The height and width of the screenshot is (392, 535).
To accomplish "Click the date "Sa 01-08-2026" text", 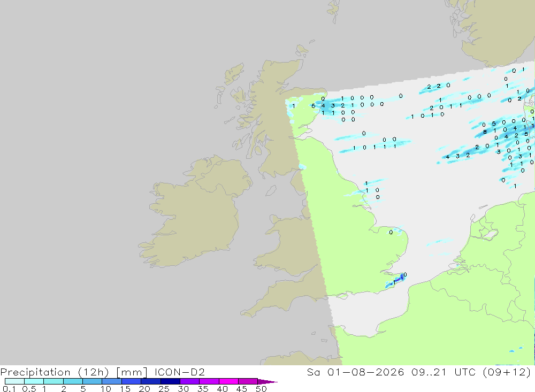I will click(x=355, y=372).
